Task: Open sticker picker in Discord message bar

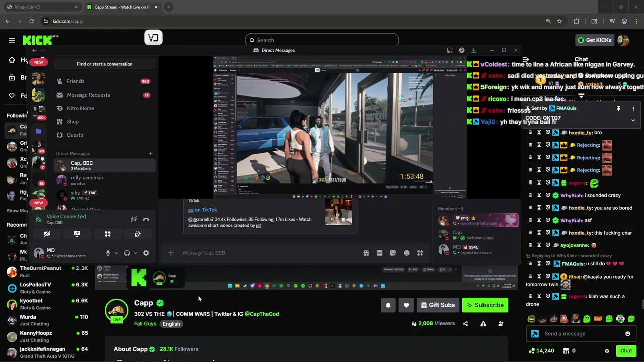Action: click(393, 253)
